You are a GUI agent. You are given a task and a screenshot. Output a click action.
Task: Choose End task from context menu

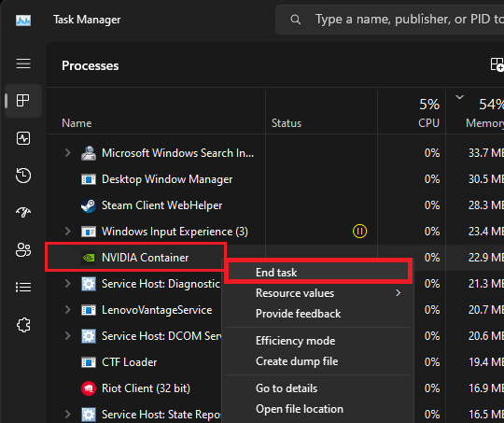point(318,273)
